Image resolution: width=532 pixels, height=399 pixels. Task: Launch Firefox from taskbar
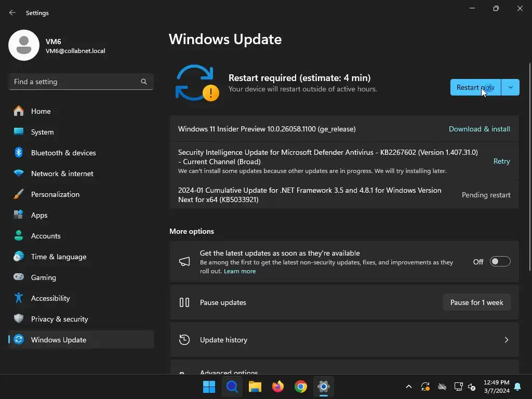tap(278, 387)
